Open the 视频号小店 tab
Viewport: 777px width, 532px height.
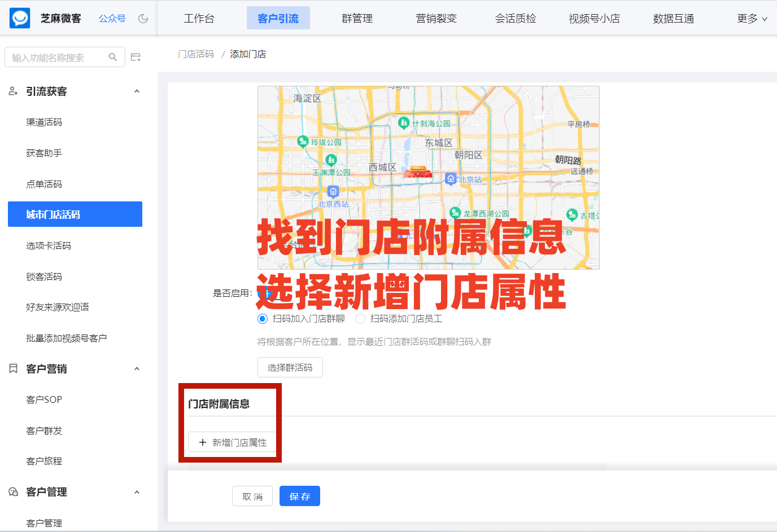(x=595, y=19)
